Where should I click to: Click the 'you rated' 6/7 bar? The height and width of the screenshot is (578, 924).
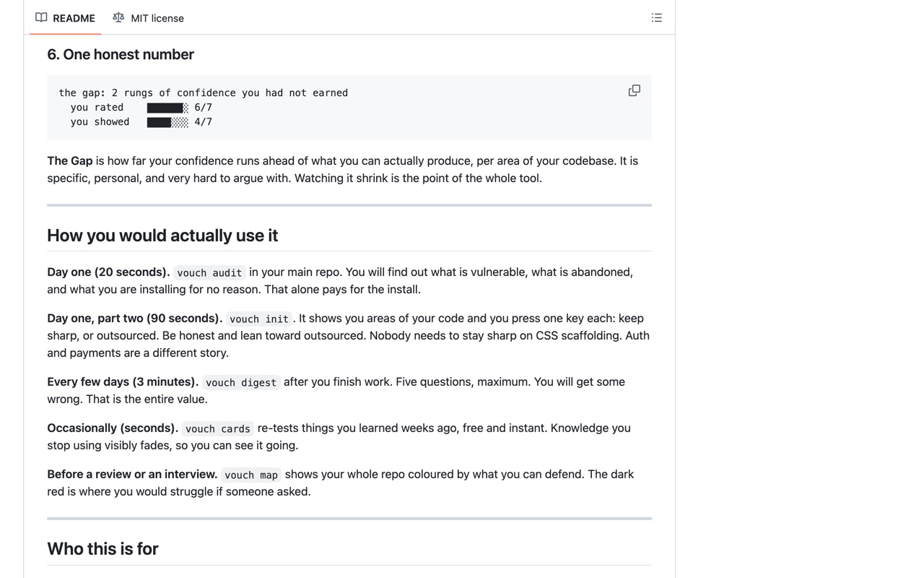(x=167, y=108)
